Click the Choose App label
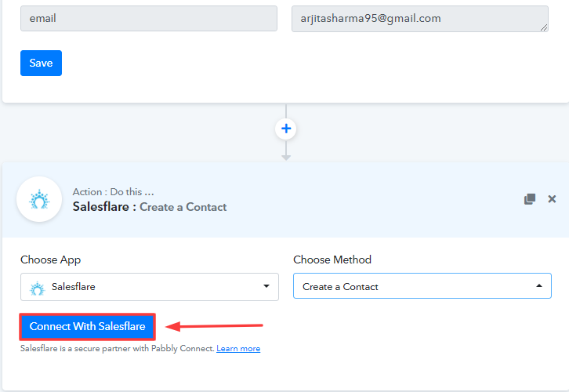This screenshot has width=569, height=392. (50, 260)
